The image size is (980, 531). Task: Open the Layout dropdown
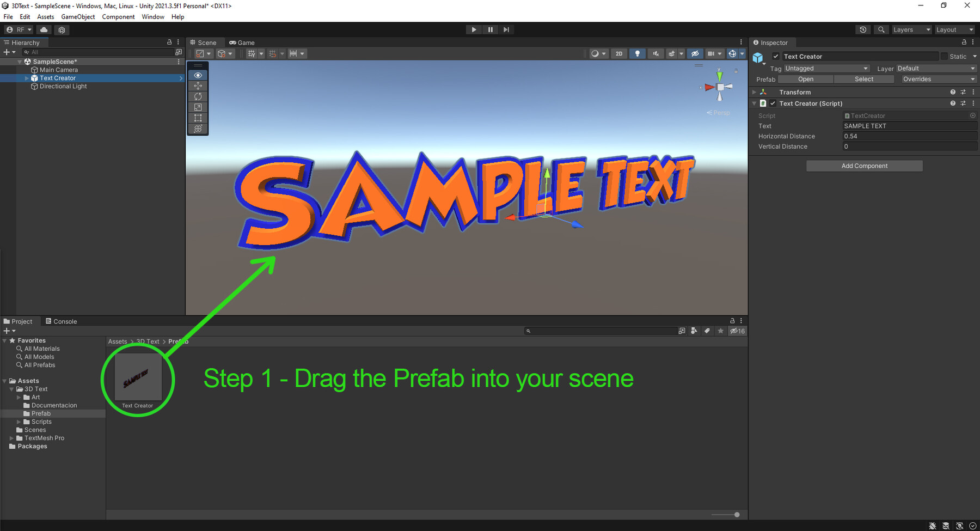point(954,30)
